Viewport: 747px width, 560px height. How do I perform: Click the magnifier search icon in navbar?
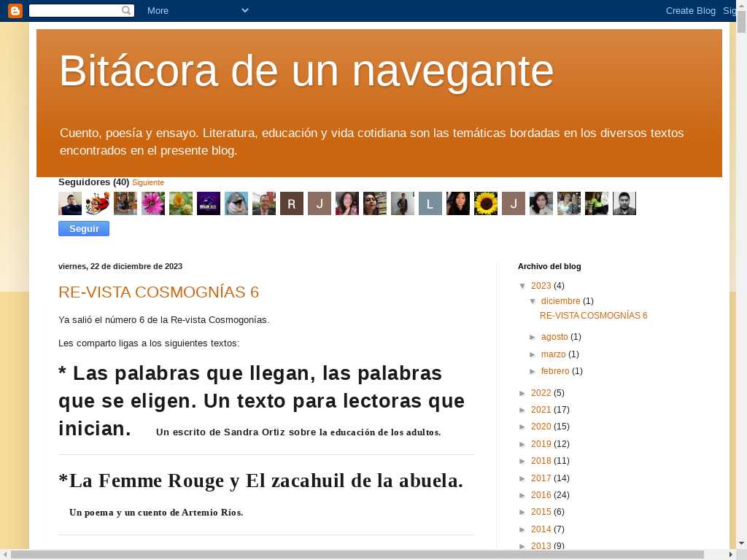point(126,10)
